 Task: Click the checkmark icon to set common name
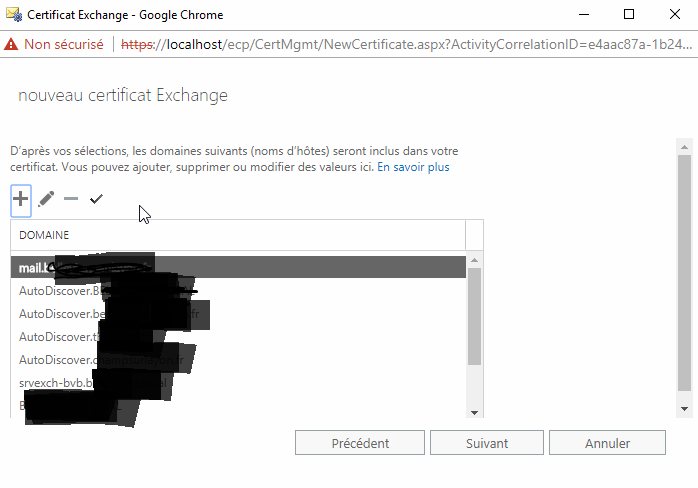pyautogui.click(x=96, y=199)
